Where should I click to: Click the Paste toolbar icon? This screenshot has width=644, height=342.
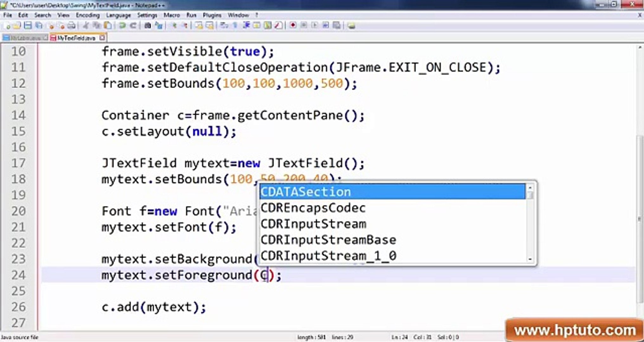click(x=108, y=26)
